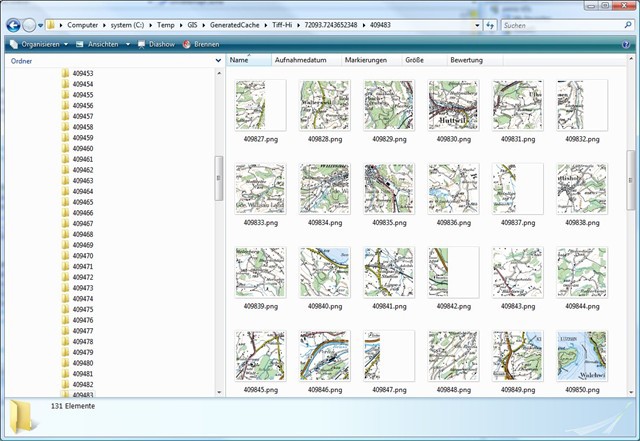Viewport: 640px width, 441px height.
Task: Navigate to Tiff-Hi in breadcrumb path
Action: click(x=282, y=25)
